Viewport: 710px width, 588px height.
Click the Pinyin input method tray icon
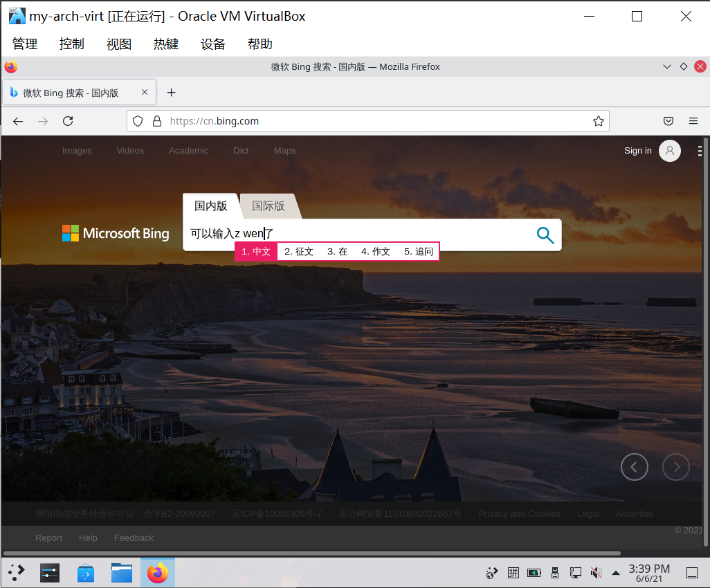(x=513, y=573)
